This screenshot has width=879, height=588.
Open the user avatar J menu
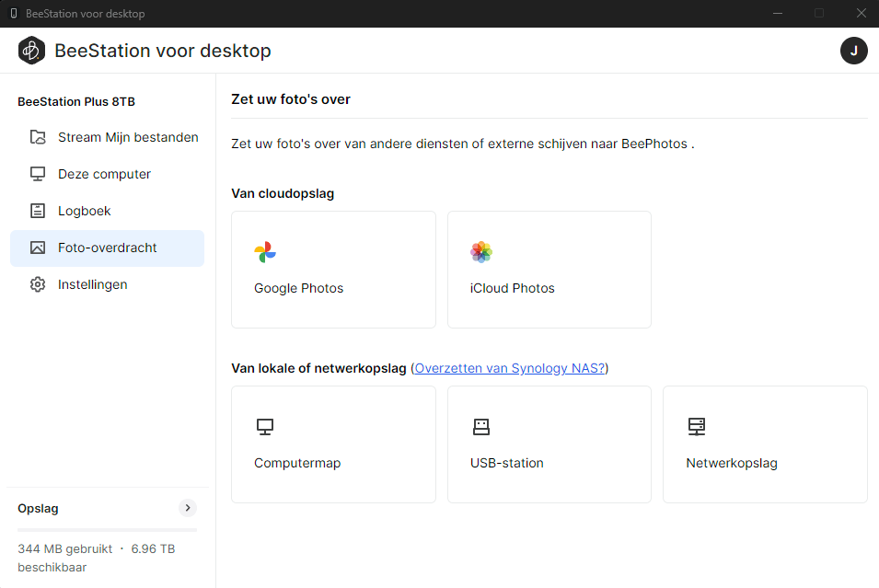click(x=854, y=51)
